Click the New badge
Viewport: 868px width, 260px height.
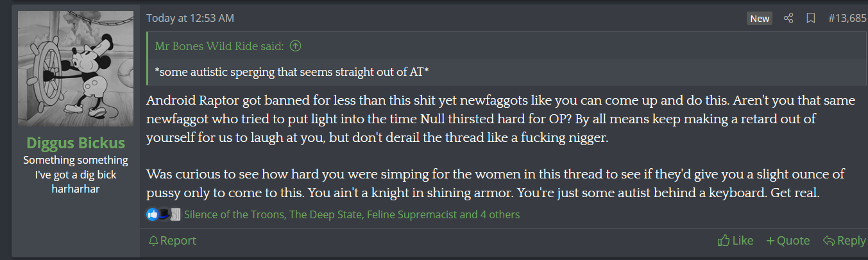pyautogui.click(x=760, y=19)
